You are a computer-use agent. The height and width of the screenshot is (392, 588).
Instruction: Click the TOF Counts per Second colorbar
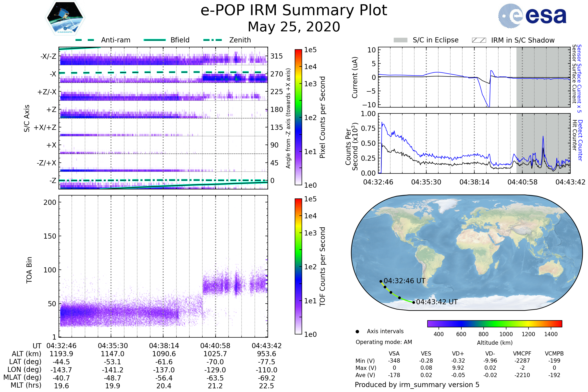tap(298, 267)
